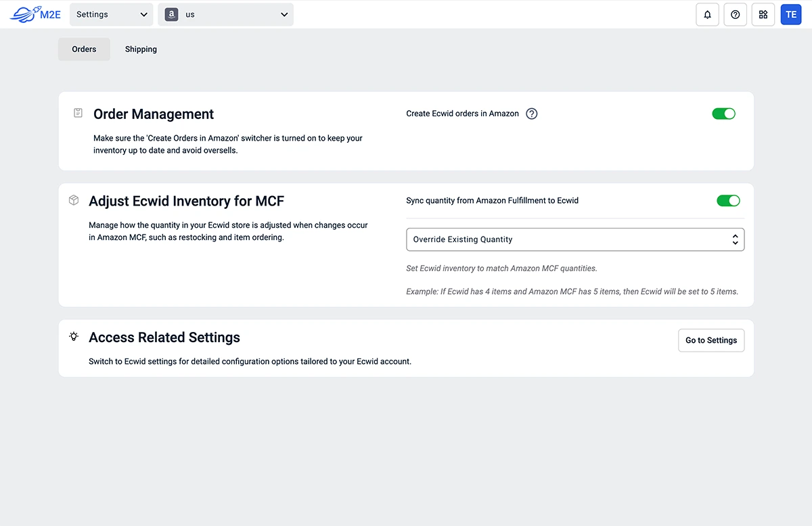Click the lightbulb icon beside Access Related Settings
Screen dimensions: 812x526
[x=74, y=336]
